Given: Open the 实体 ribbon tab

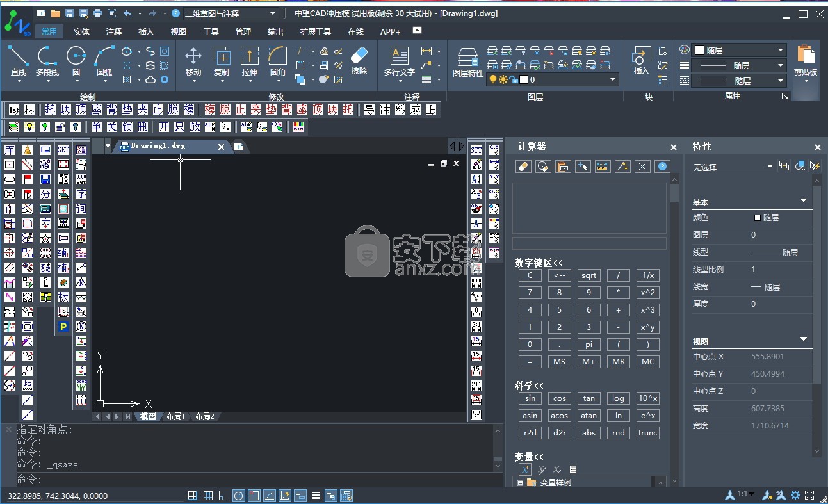Looking at the screenshot, I should click(81, 31).
